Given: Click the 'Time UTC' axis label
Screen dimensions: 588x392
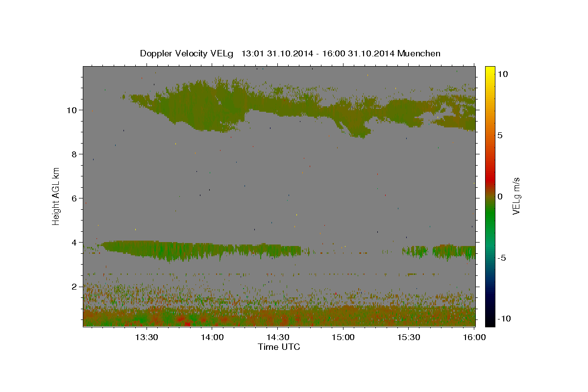Looking at the screenshot, I should tap(279, 347).
